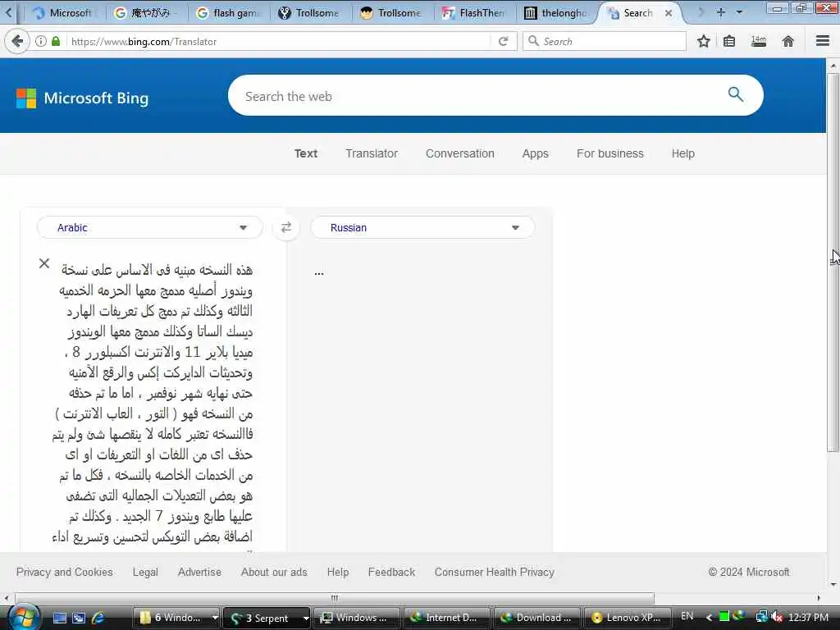This screenshot has width=840, height=630.
Task: Show hidden tray icons arrow
Action: pos(709,617)
